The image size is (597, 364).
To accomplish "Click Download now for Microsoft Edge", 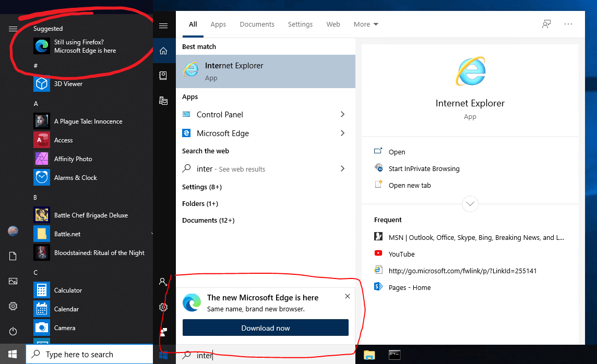I will coord(266,328).
